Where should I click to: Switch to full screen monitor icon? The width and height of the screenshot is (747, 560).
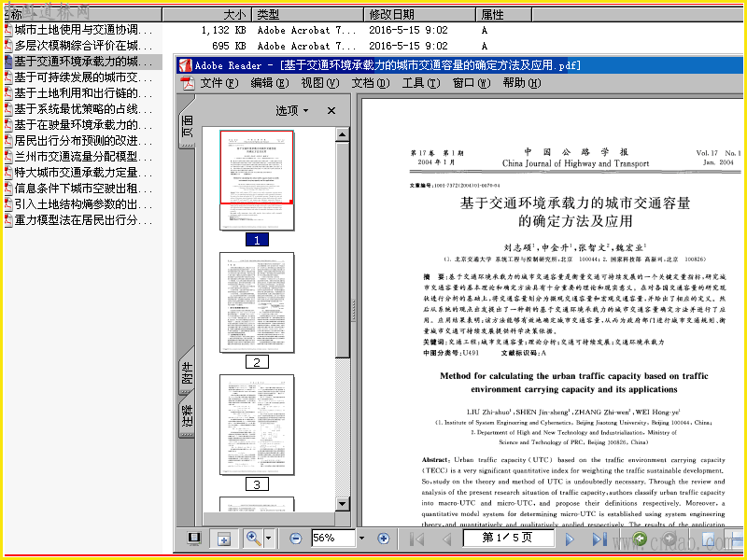[194, 539]
